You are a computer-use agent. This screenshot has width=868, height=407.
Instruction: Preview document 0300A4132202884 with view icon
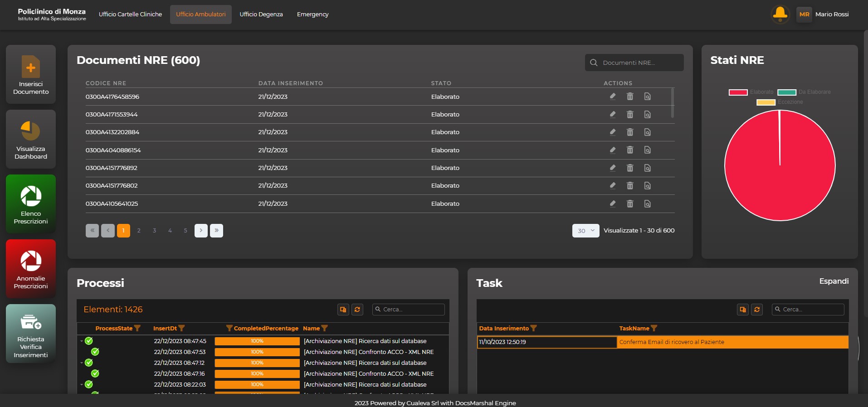[x=648, y=132]
